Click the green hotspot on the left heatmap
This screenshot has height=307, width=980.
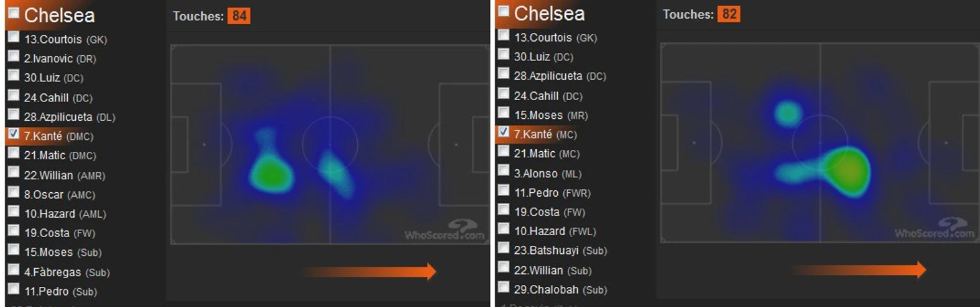[272, 175]
